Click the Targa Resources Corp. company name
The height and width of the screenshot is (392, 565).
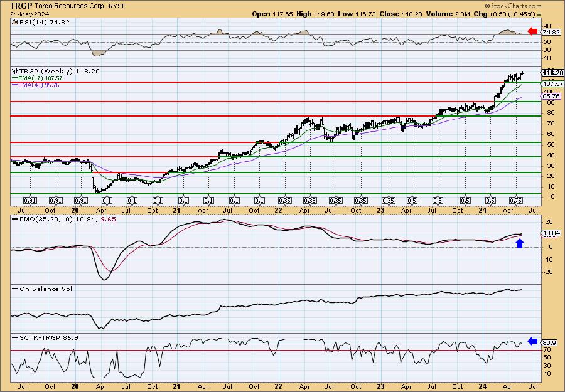(69, 6)
